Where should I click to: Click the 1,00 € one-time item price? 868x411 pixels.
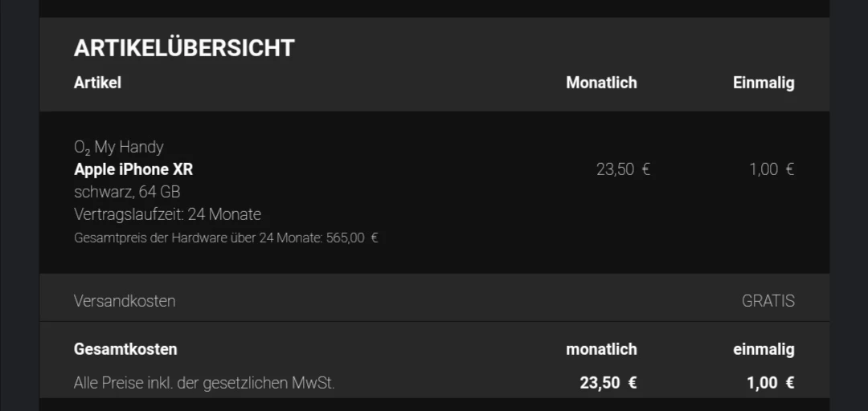click(x=772, y=169)
